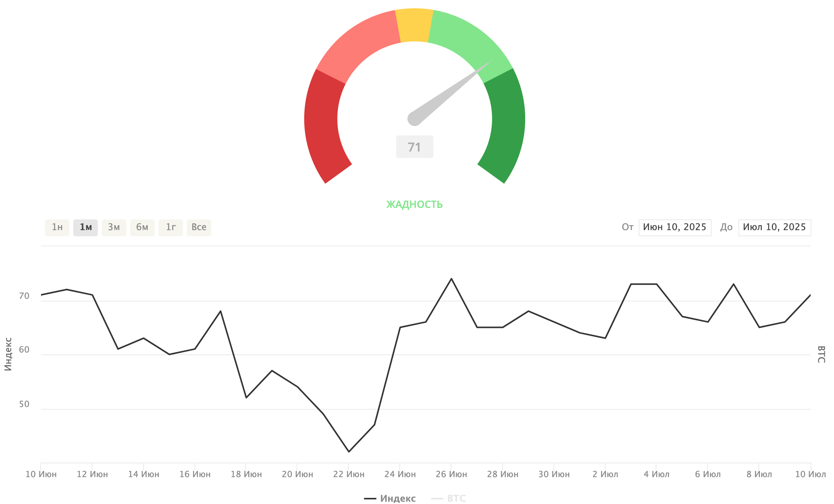Toggle the Индекс series in legend
Screen dimensions: 834x504
point(391,498)
